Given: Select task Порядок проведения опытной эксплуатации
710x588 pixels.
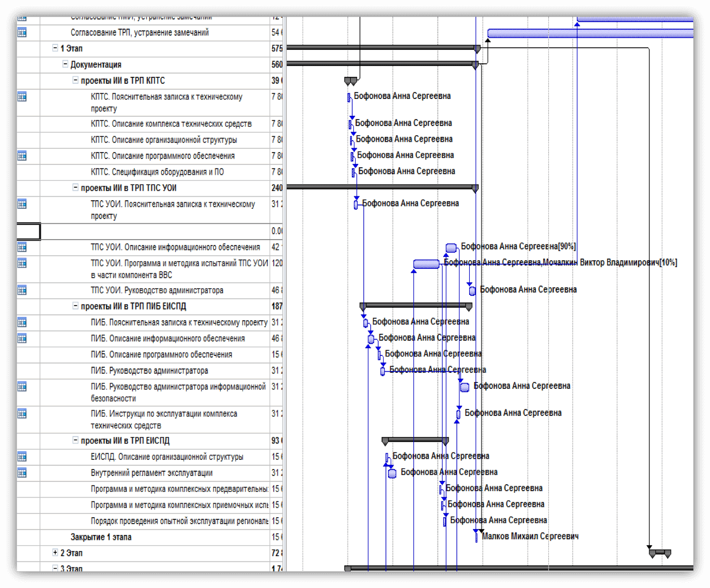Looking at the screenshot, I should pos(180,521).
